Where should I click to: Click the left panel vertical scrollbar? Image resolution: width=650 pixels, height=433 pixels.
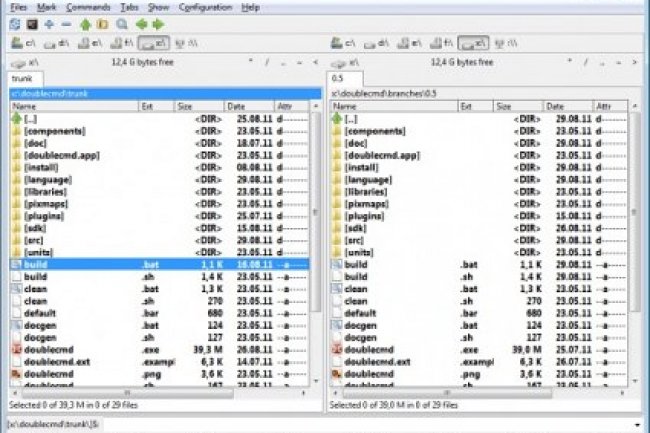point(315,250)
